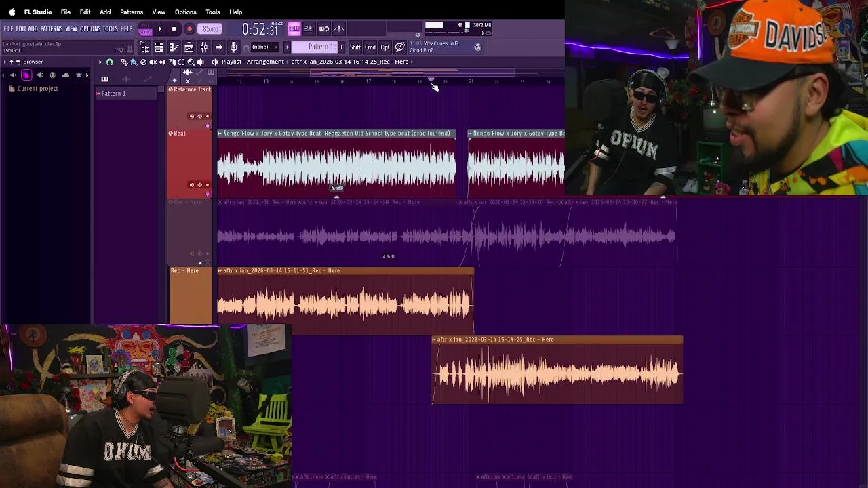Image resolution: width=868 pixels, height=488 pixels.
Task: Toggle the Shift modifier button
Action: pos(355,47)
